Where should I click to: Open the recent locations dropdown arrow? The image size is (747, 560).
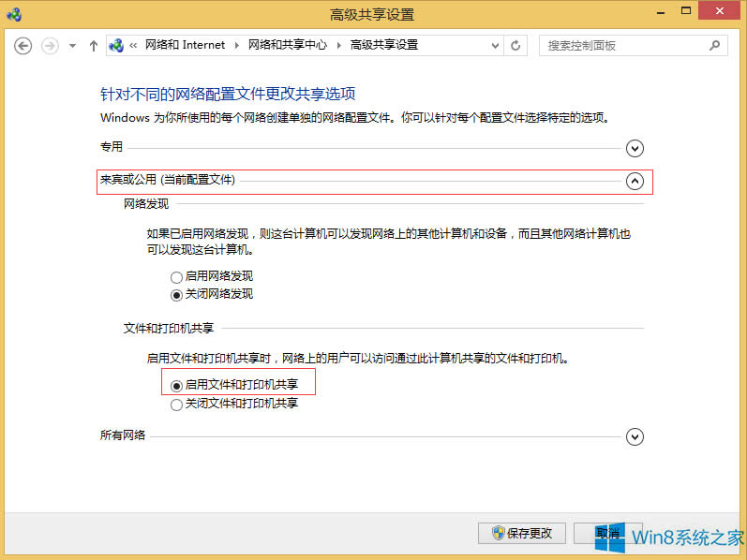[72, 45]
